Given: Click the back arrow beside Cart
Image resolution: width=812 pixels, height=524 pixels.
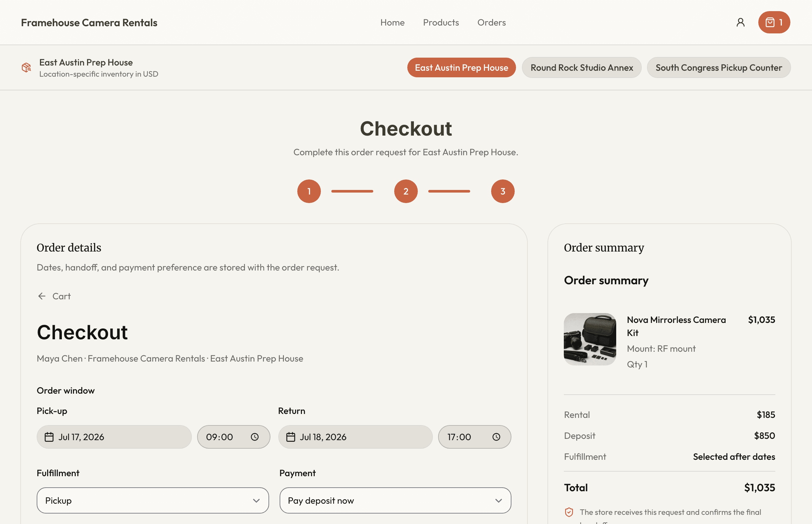Looking at the screenshot, I should pos(42,296).
